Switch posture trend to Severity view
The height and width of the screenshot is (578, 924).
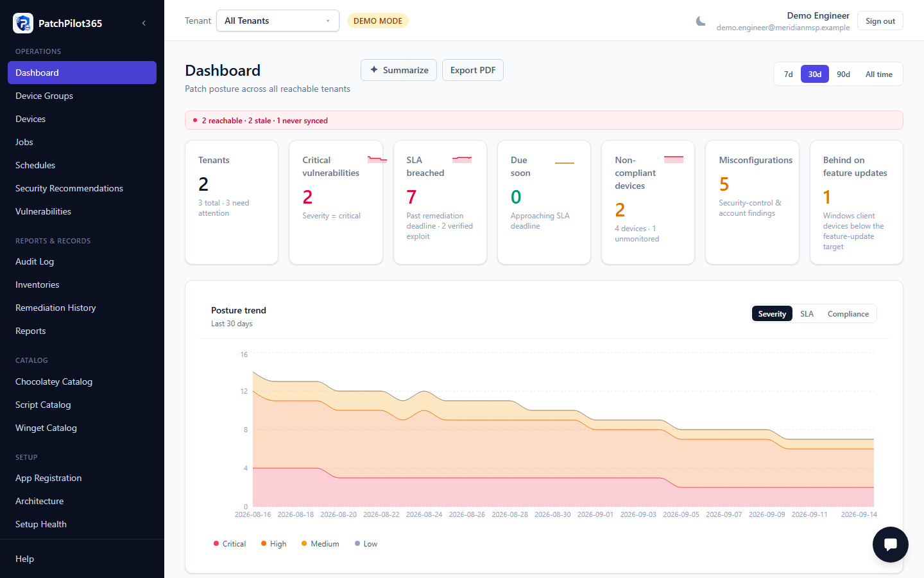772,314
